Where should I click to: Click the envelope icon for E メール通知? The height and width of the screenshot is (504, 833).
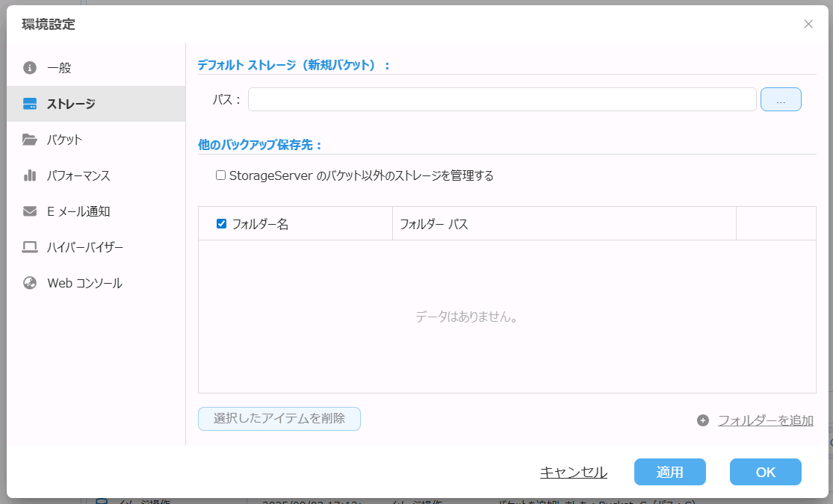[x=30, y=211]
